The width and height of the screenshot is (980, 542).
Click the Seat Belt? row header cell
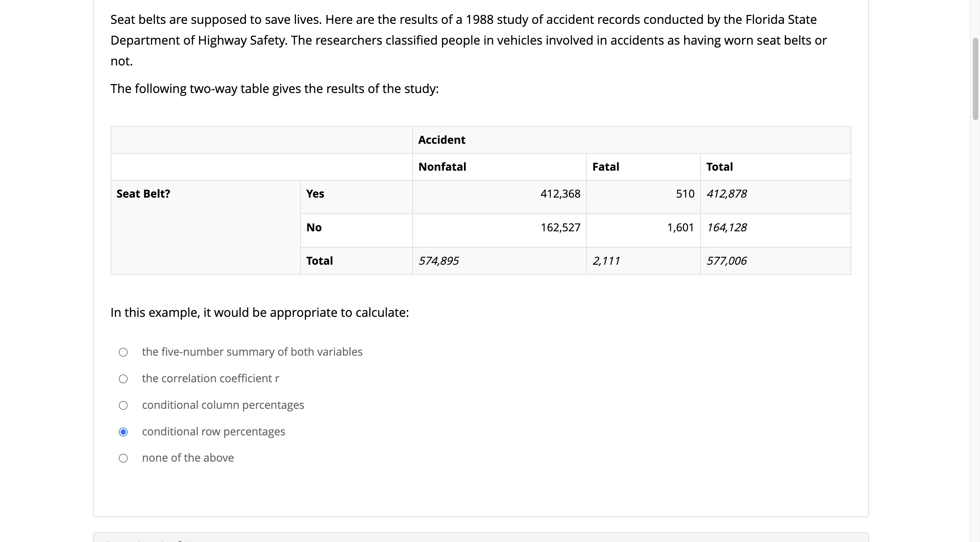click(206, 227)
